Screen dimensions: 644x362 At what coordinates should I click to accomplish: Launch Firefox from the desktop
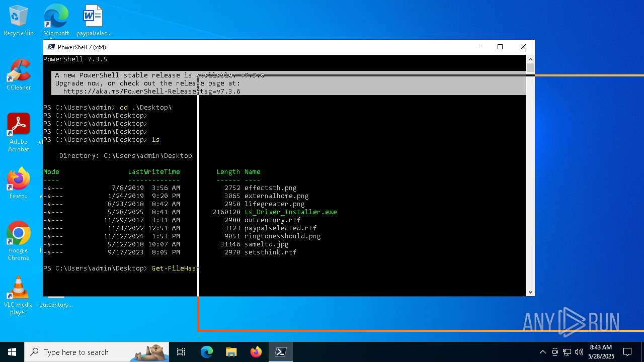click(19, 184)
